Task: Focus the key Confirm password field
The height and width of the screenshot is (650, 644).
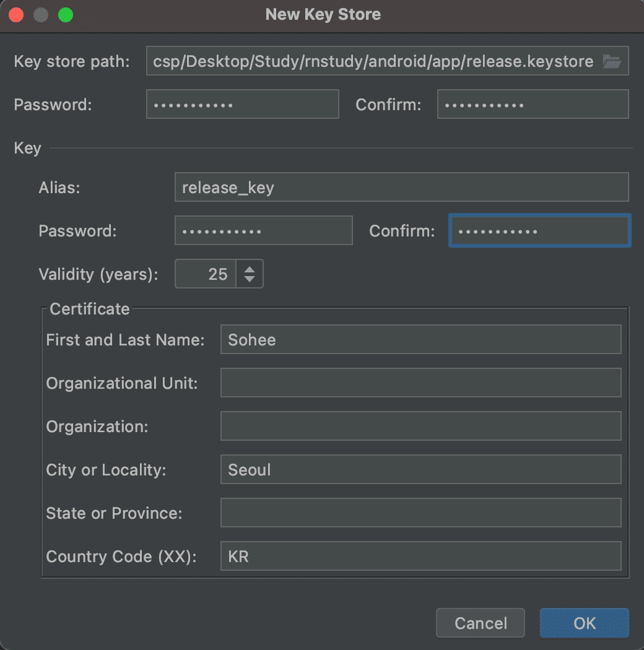Action: pos(539,231)
